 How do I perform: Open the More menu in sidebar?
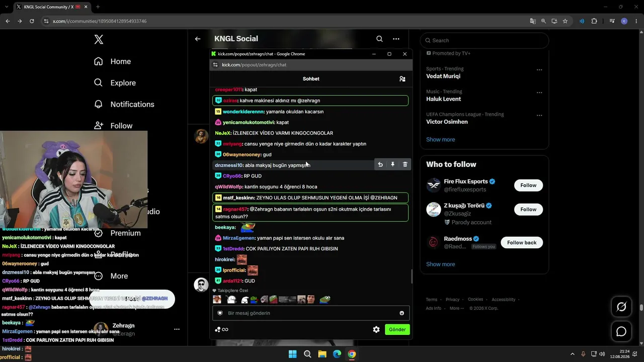(111, 276)
